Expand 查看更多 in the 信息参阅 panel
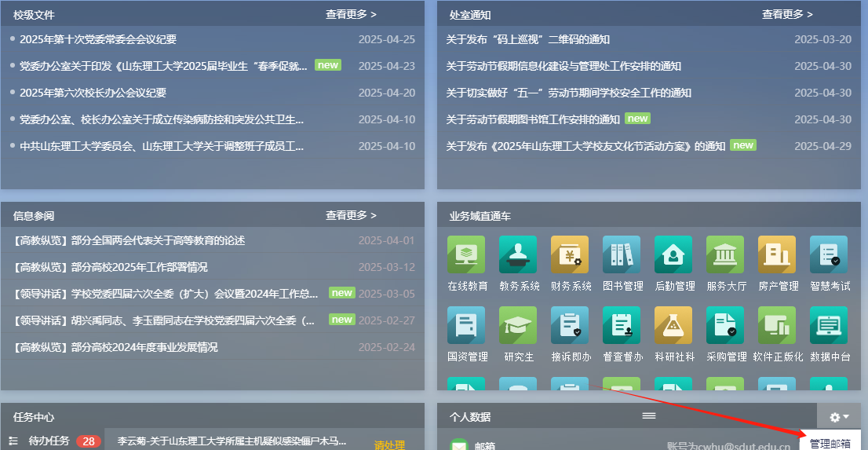The height and width of the screenshot is (450, 868). point(351,215)
